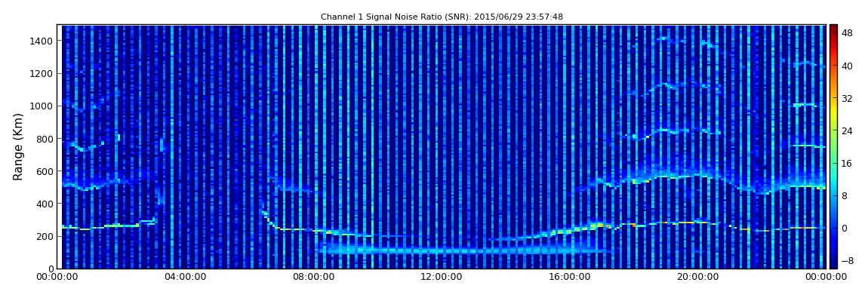
Task: Click the 1200 range tick label
Action: pos(42,74)
